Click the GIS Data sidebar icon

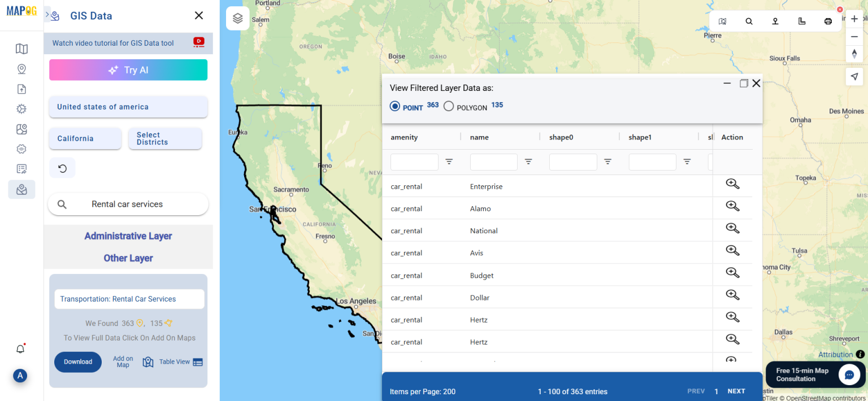coord(21,189)
